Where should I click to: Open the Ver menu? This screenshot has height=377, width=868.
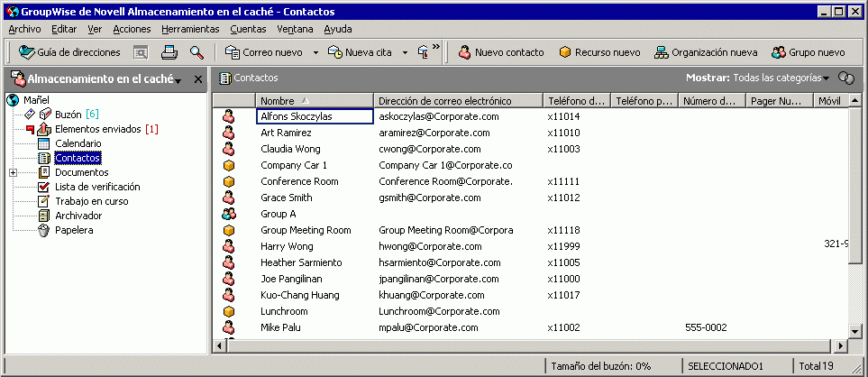(x=95, y=30)
